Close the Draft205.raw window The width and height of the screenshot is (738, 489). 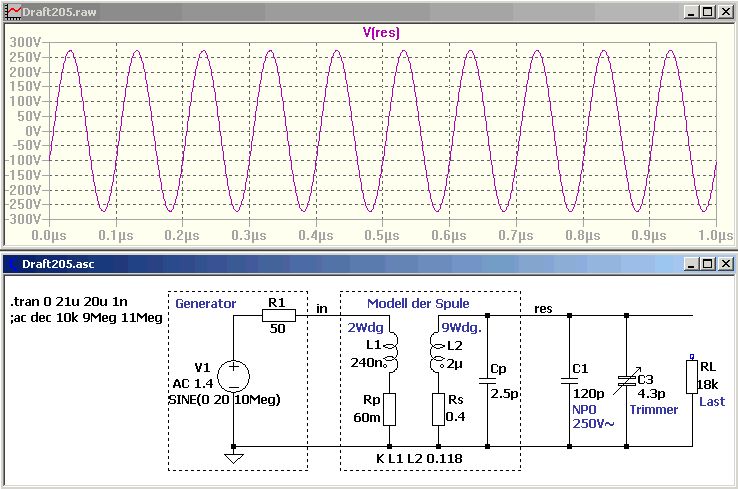(x=725, y=12)
